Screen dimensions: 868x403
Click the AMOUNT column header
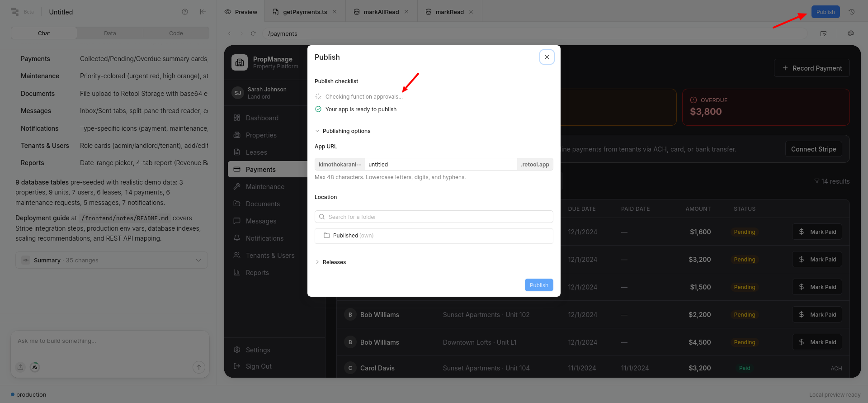point(698,209)
